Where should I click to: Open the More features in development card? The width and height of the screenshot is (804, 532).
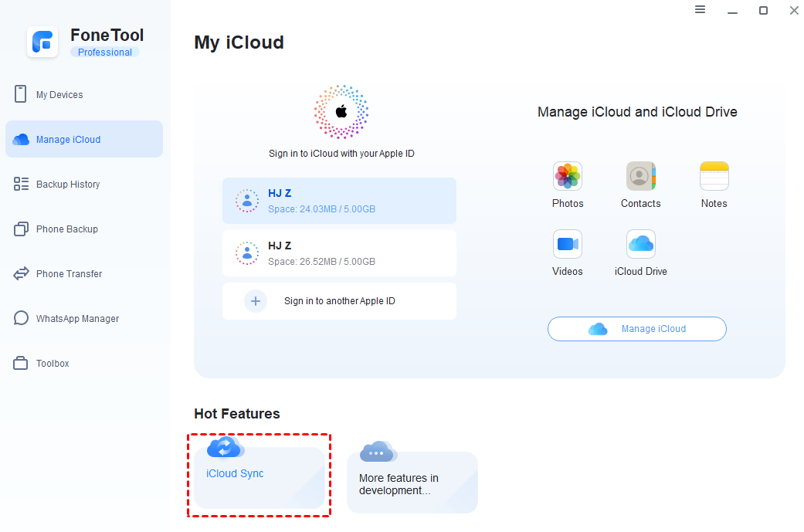point(412,481)
